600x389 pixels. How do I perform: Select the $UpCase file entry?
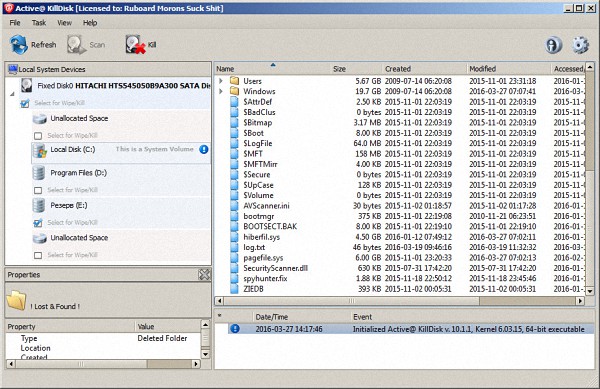pos(399,185)
